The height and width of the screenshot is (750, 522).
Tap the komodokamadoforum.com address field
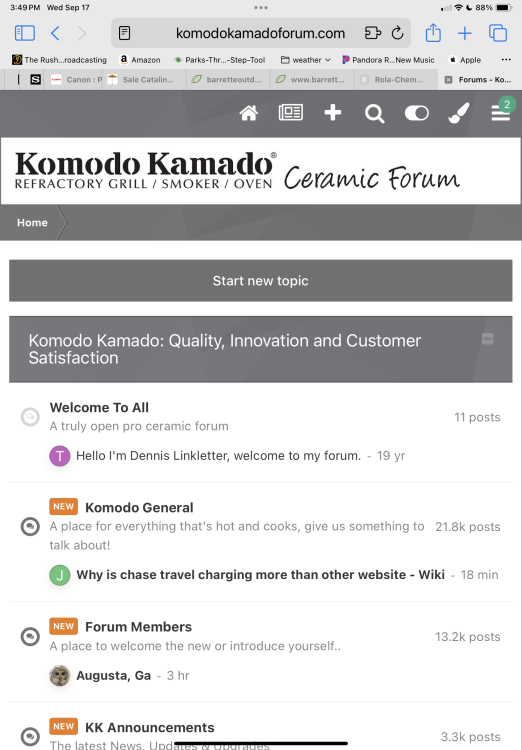(x=261, y=33)
